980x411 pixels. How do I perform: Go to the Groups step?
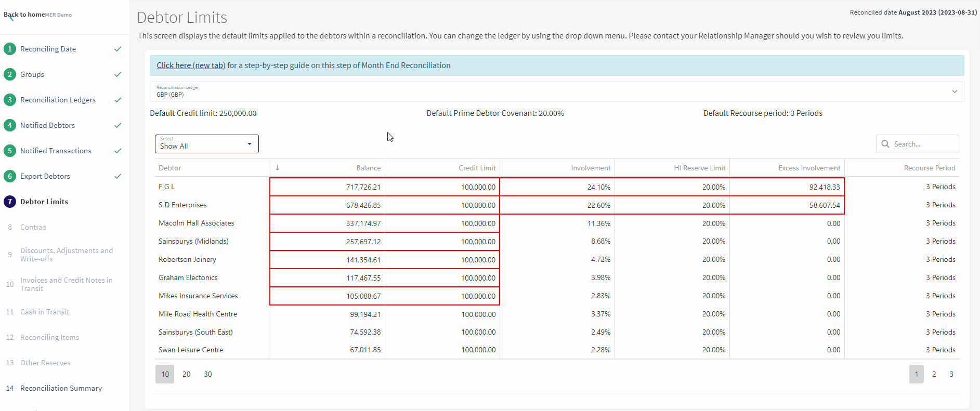(32, 74)
